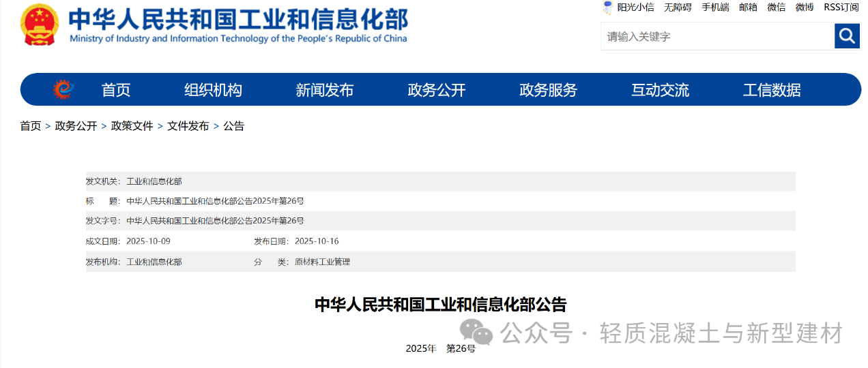Click the red gear icon in navigation bar

point(63,89)
